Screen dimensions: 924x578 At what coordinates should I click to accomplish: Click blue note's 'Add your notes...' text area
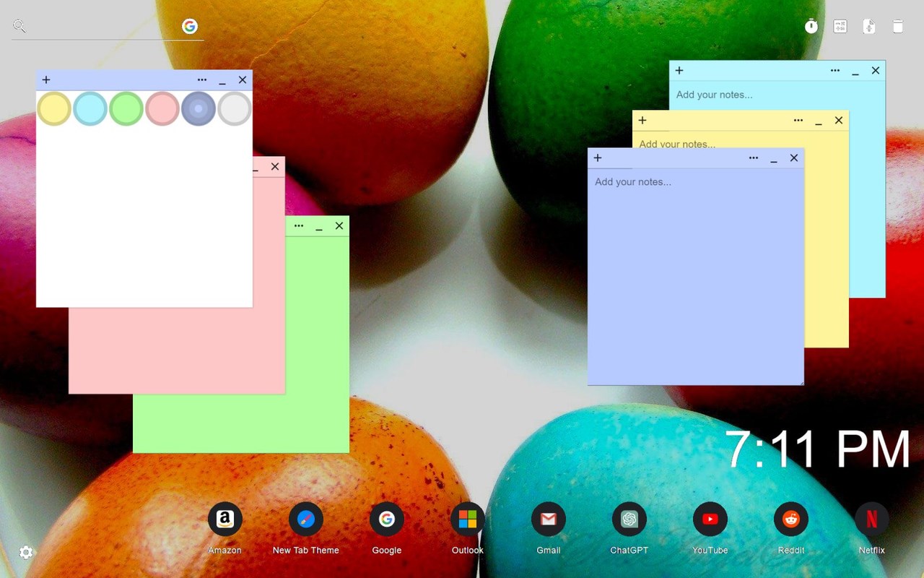click(x=696, y=277)
